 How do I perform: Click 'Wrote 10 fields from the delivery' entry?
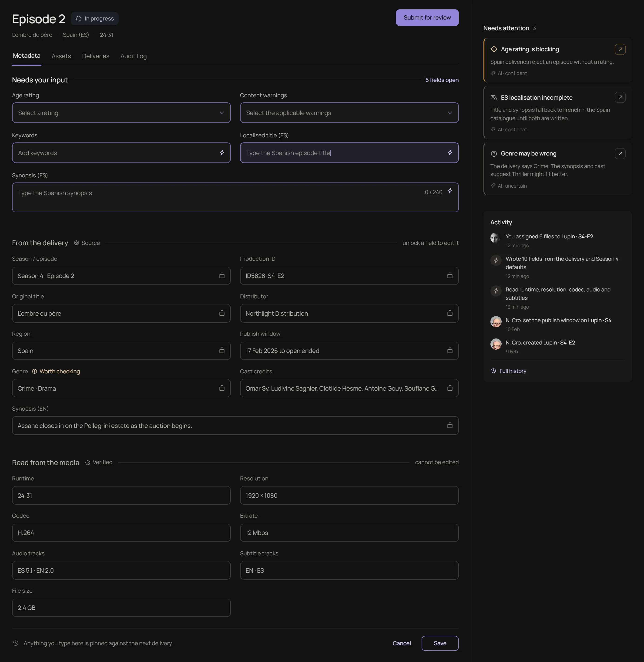557,267
